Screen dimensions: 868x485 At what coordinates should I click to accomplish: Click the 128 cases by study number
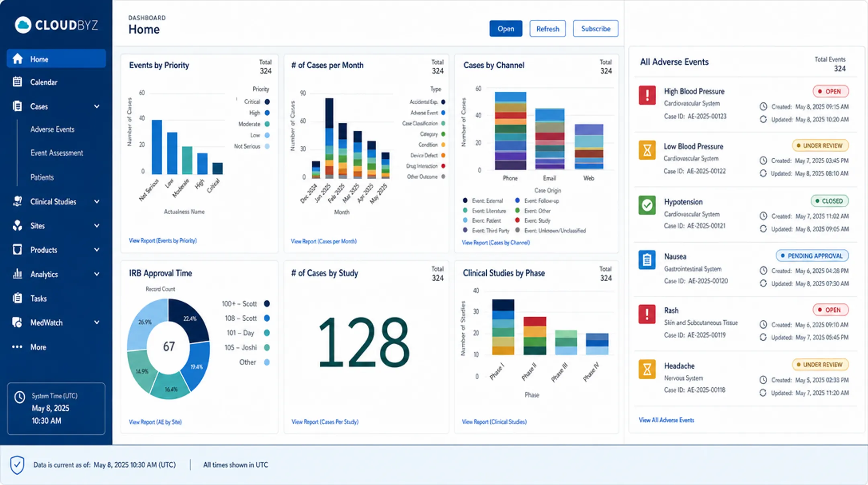(364, 342)
